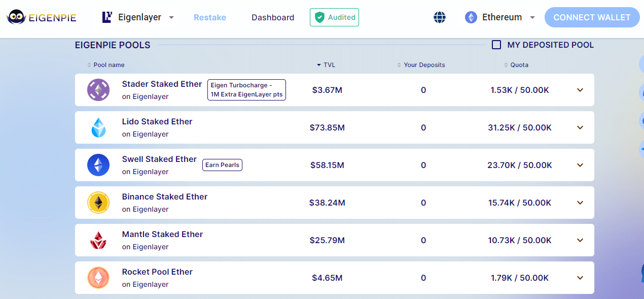Click the Rocket Pool Ether pool name
The image size is (644, 299).
click(157, 272)
